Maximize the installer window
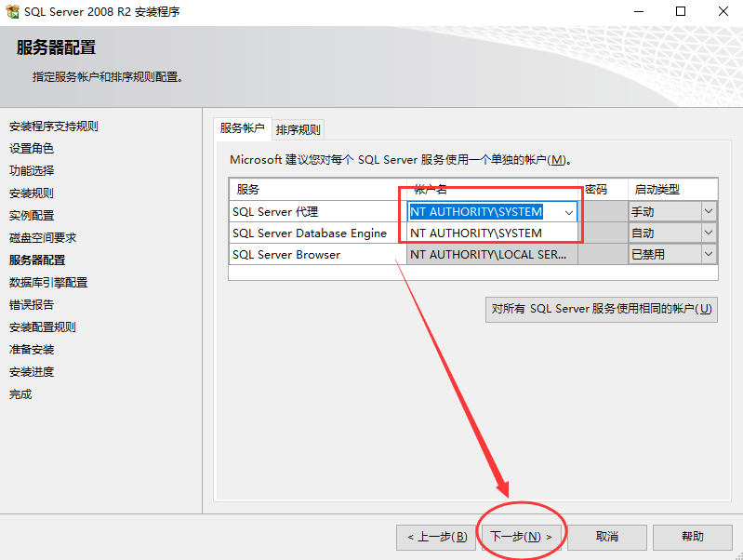This screenshot has width=743, height=560. [x=681, y=11]
